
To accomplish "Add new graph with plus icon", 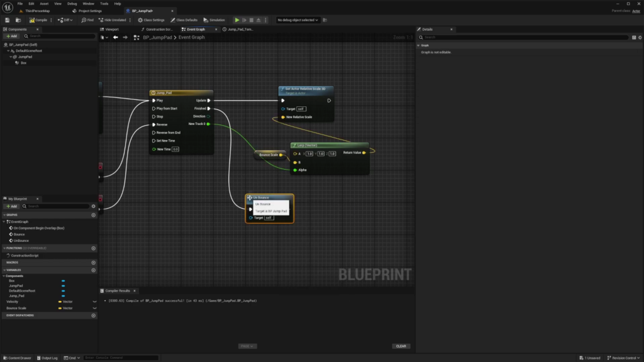I will pyautogui.click(x=93, y=215).
